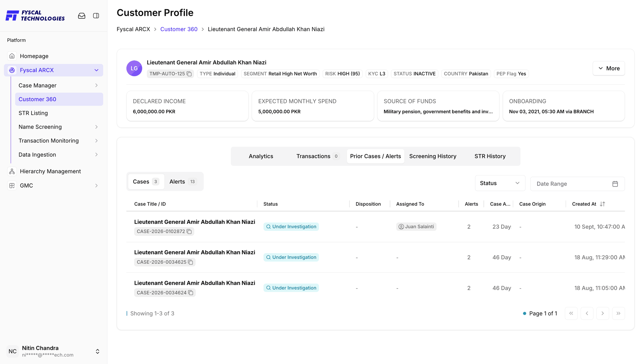Viewport: 644px width, 364px height.
Task: Open the inbox icon in sidebar header
Action: click(x=82, y=16)
